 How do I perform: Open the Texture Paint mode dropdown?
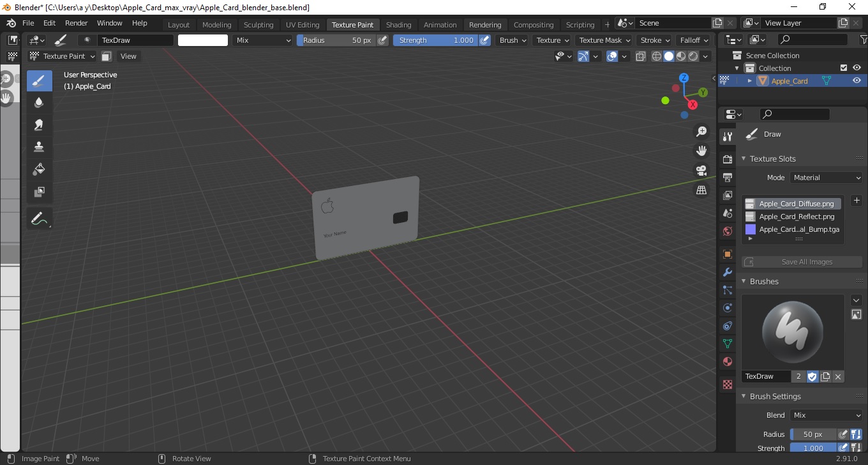[63, 56]
